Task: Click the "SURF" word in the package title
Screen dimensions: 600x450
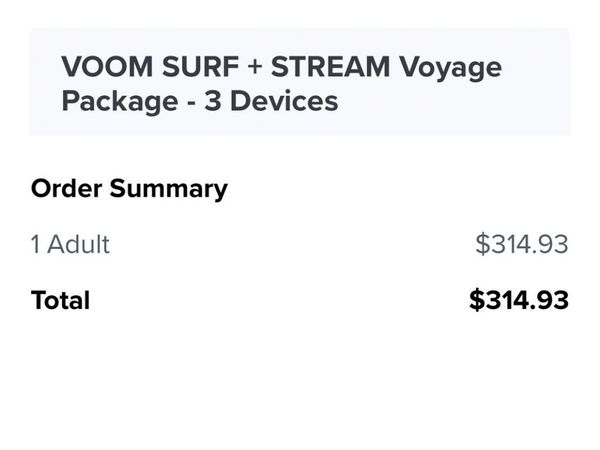Action: [197, 68]
